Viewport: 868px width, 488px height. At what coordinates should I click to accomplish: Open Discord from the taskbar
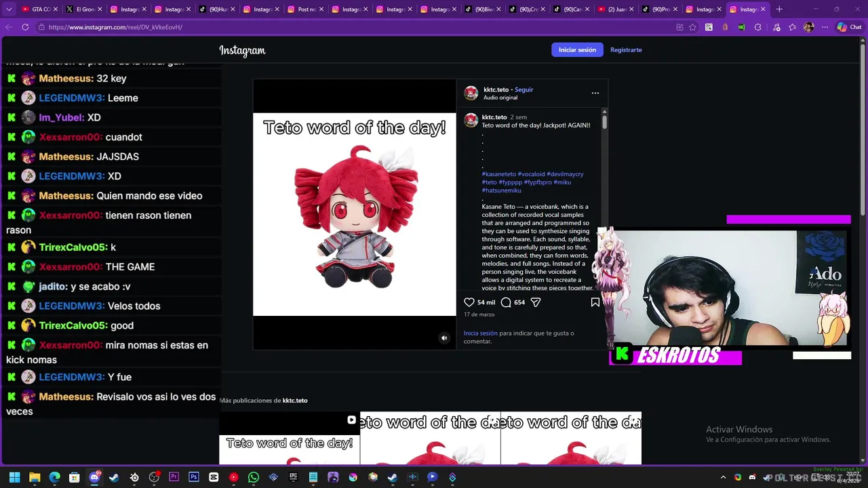click(x=94, y=477)
